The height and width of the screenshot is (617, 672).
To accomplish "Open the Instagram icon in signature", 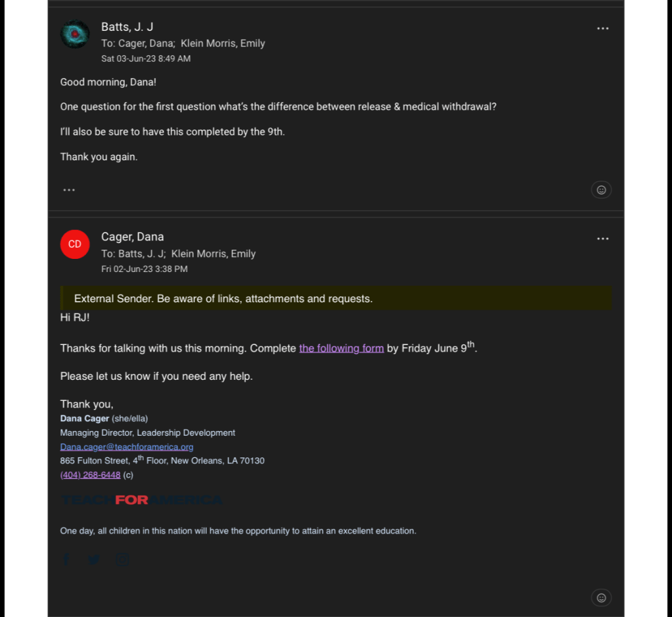I will pyautogui.click(x=123, y=559).
